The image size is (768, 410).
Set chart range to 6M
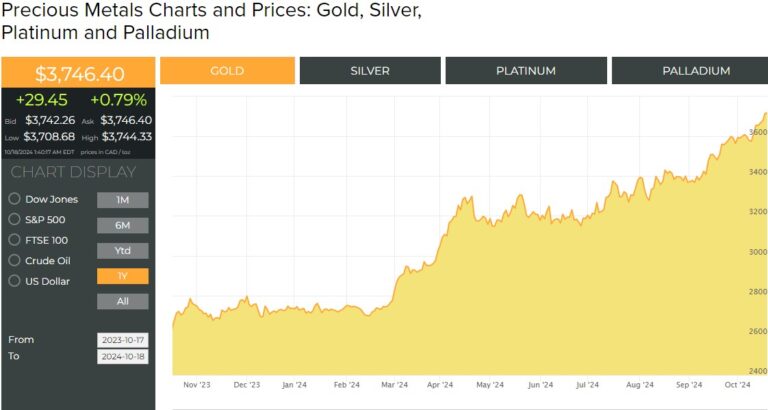pos(122,225)
